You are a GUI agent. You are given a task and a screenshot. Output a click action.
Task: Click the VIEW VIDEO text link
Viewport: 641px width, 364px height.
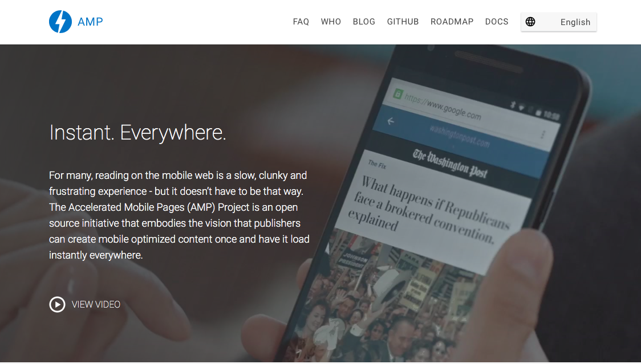pos(96,304)
